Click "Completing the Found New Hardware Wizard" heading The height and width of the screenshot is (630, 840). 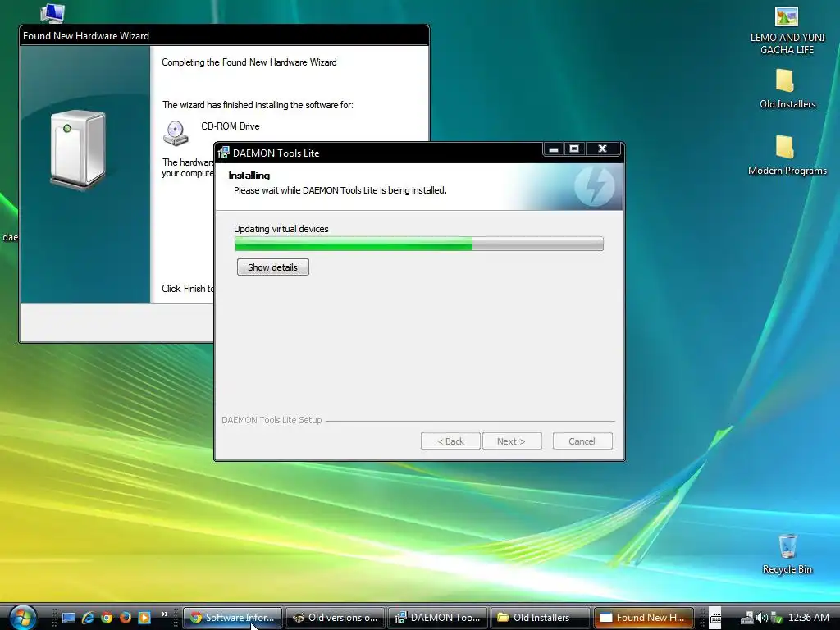tap(249, 62)
